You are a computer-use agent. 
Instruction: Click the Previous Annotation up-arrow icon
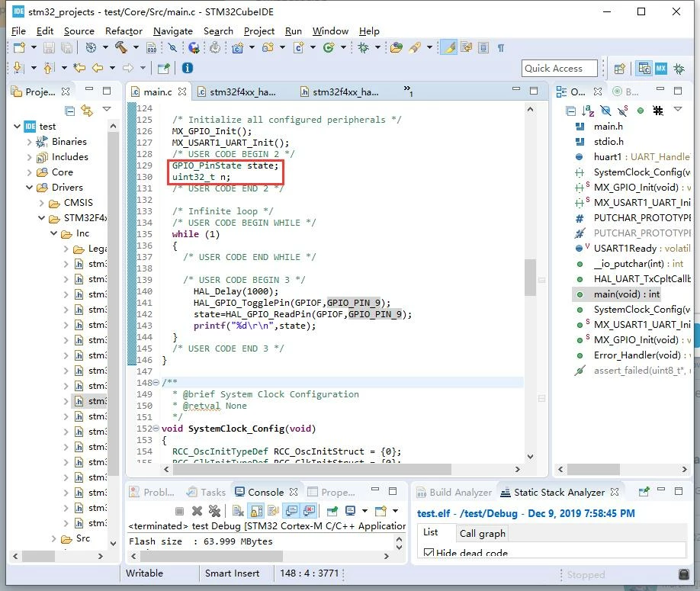click(x=48, y=68)
